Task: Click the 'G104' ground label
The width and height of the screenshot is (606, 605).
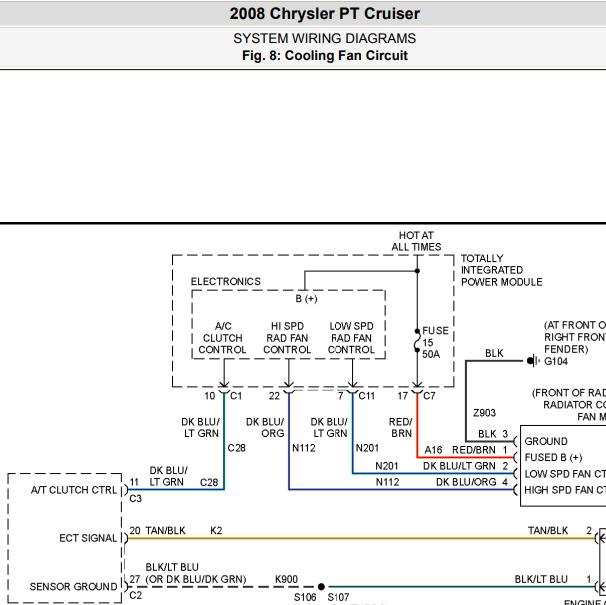Action: [x=556, y=361]
